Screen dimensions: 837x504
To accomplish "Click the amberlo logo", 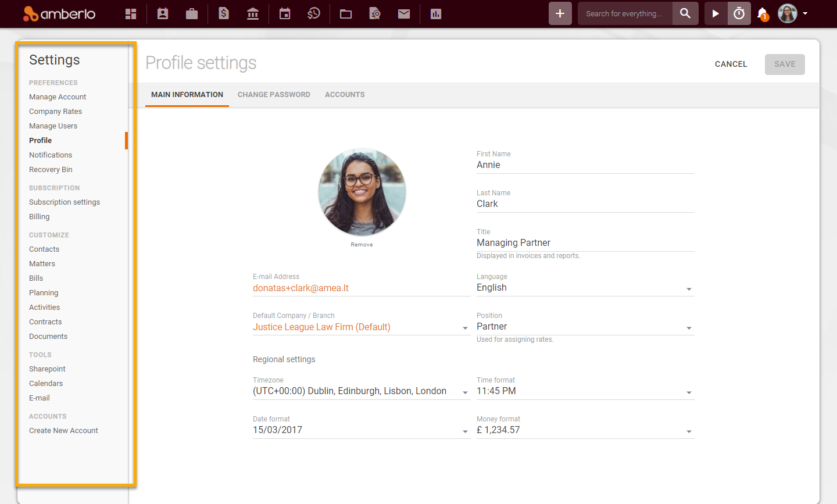I will [x=59, y=13].
